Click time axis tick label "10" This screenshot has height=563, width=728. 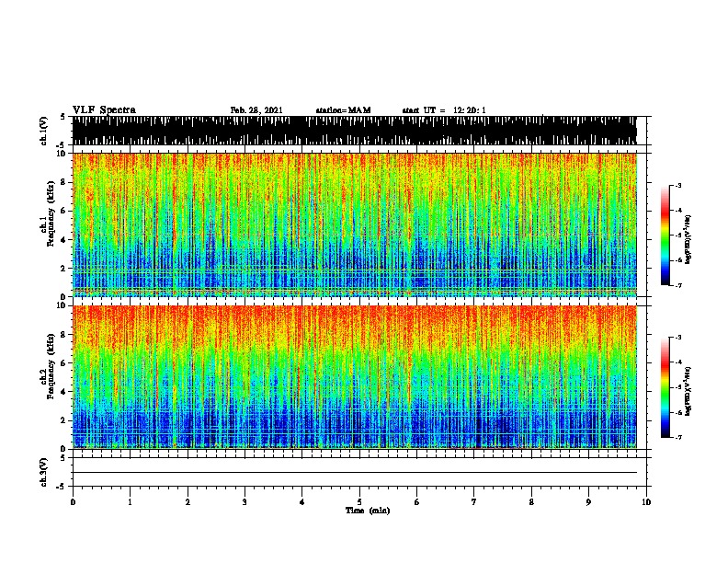646,502
